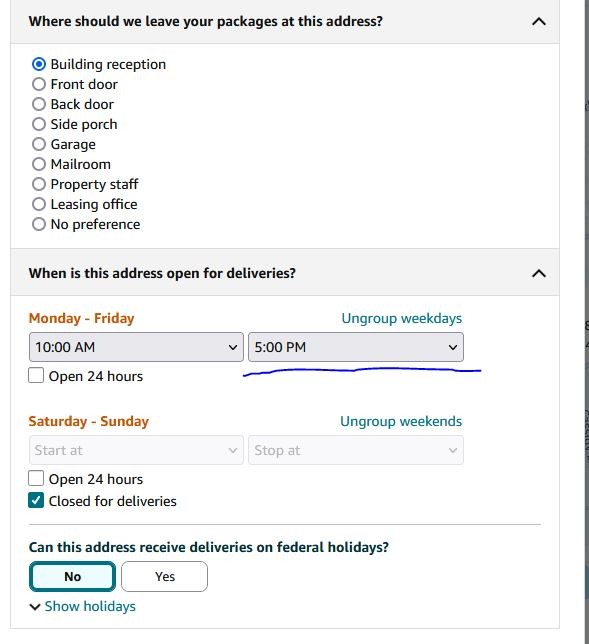Collapse the delivery hours section chevron
Viewport: 589px width, 644px height.
pyautogui.click(x=538, y=274)
